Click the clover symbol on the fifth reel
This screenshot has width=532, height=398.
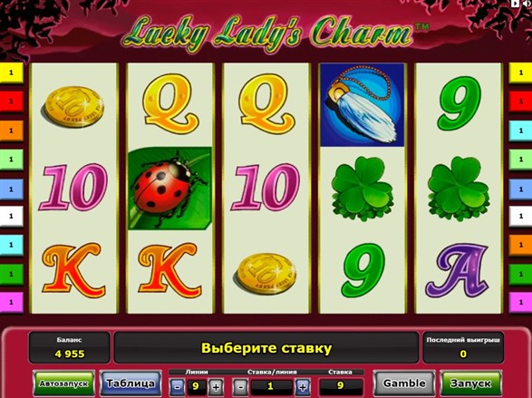[459, 189]
